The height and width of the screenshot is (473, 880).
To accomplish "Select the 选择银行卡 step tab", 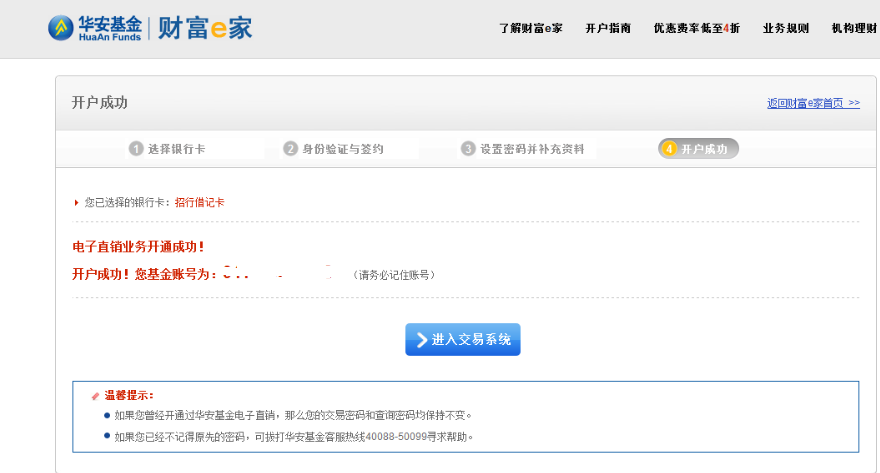I will [x=177, y=149].
